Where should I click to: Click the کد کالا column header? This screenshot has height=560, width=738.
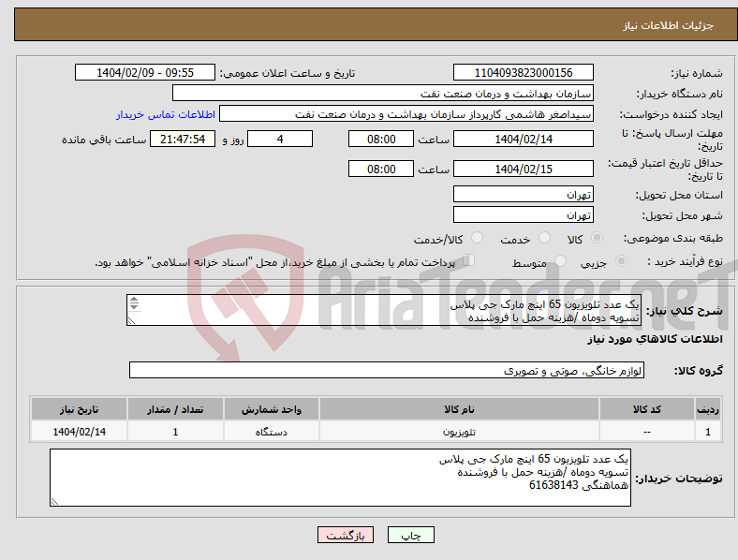click(647, 409)
